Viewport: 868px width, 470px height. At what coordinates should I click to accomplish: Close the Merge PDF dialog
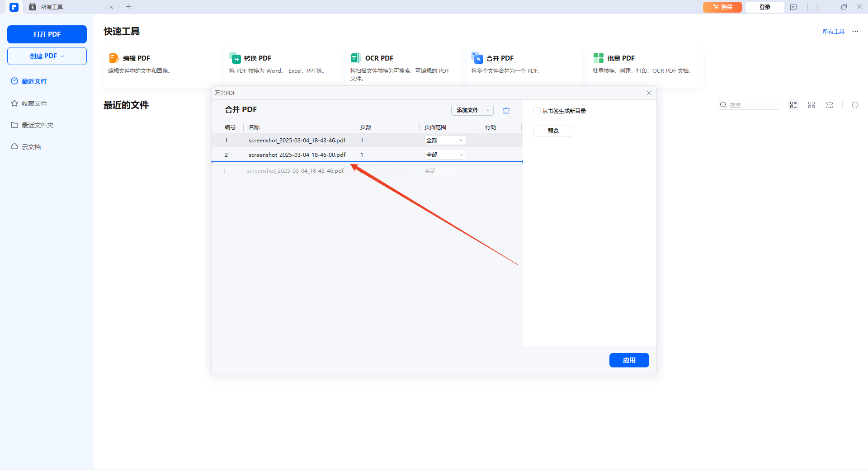click(649, 93)
